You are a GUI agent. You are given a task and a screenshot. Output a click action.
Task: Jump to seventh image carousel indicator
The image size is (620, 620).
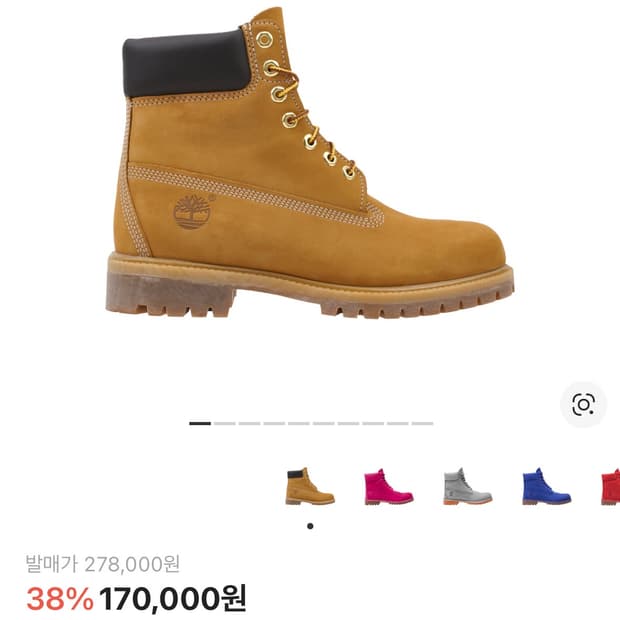[x=348, y=423]
